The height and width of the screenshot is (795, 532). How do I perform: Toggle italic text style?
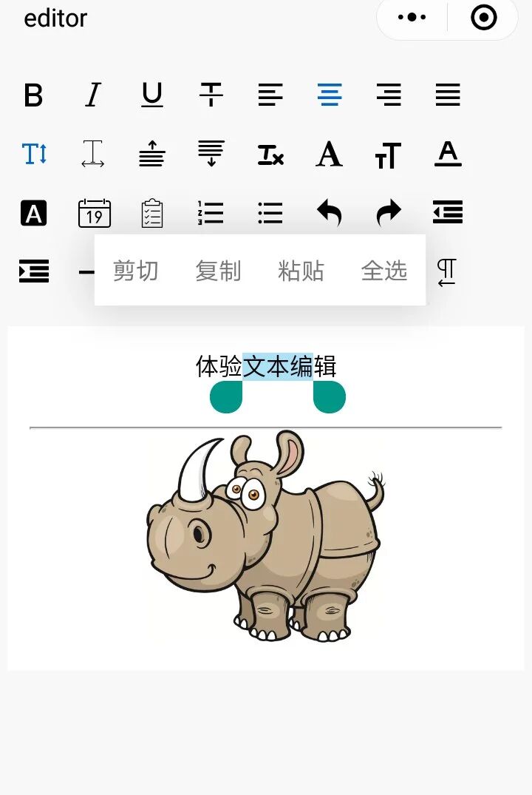92,95
